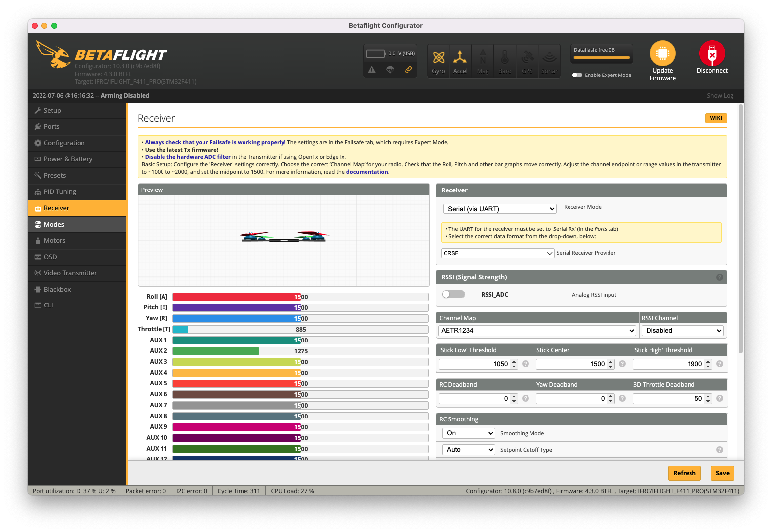Open the OSD tab
This screenshot has height=532, width=772.
[x=77, y=257]
